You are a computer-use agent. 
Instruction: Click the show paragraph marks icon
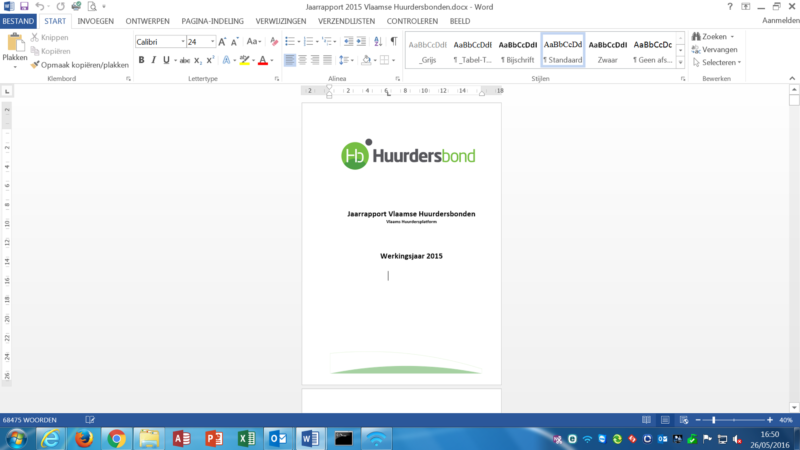(x=394, y=42)
